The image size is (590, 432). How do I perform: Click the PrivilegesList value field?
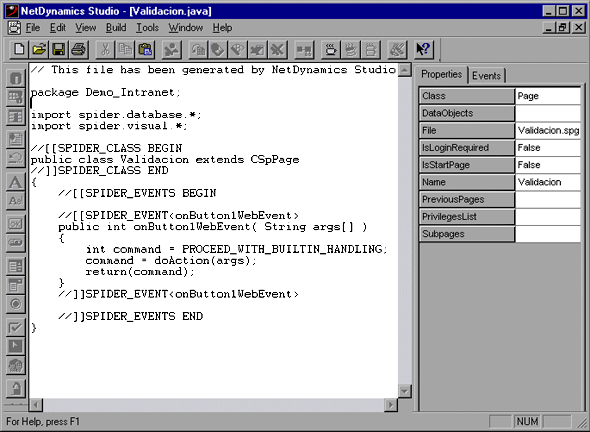click(548, 217)
